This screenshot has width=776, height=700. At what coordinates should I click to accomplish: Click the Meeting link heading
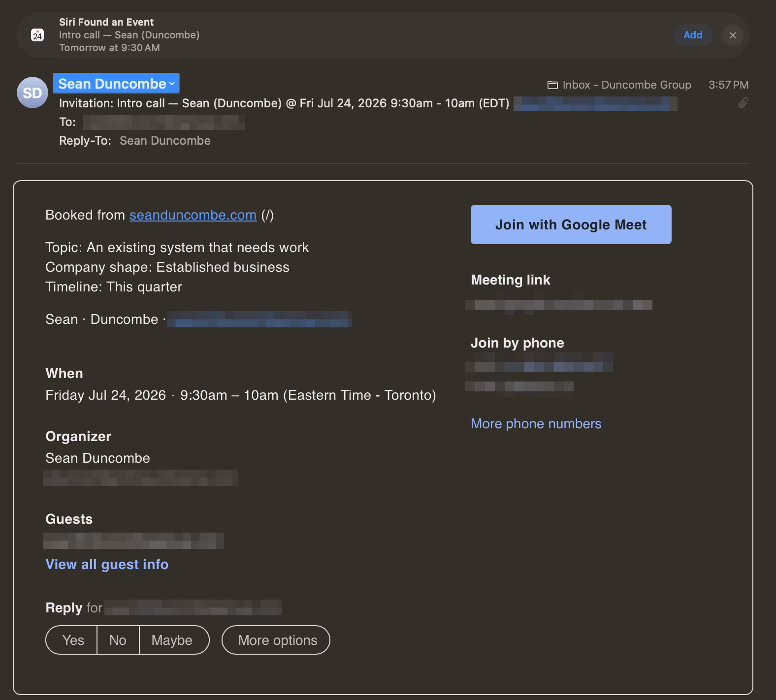tap(511, 280)
